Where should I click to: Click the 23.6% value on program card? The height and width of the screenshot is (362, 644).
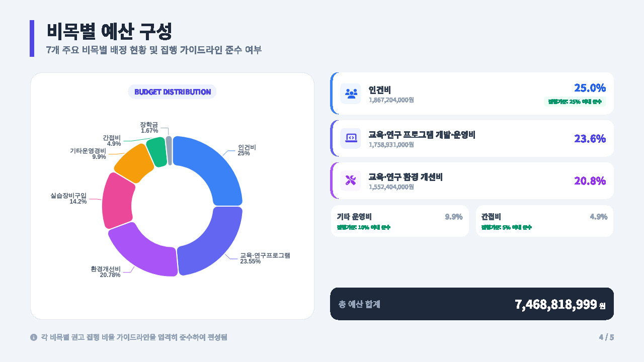(590, 139)
